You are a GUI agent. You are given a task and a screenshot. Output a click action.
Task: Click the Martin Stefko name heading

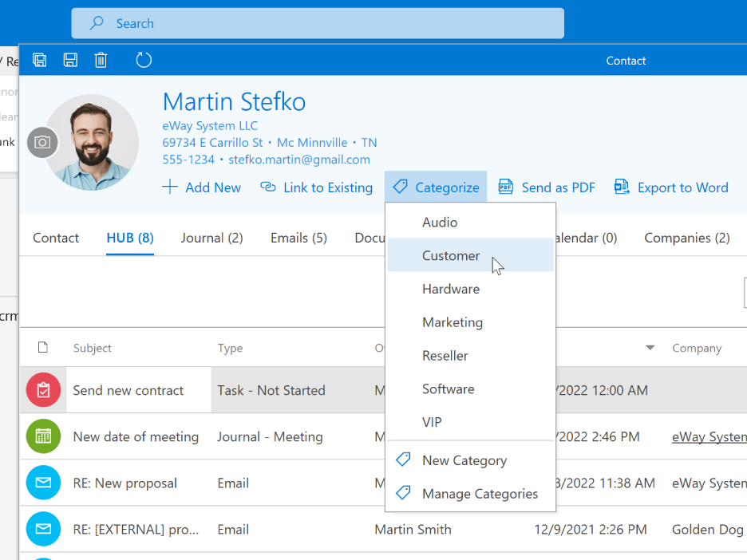click(x=234, y=101)
